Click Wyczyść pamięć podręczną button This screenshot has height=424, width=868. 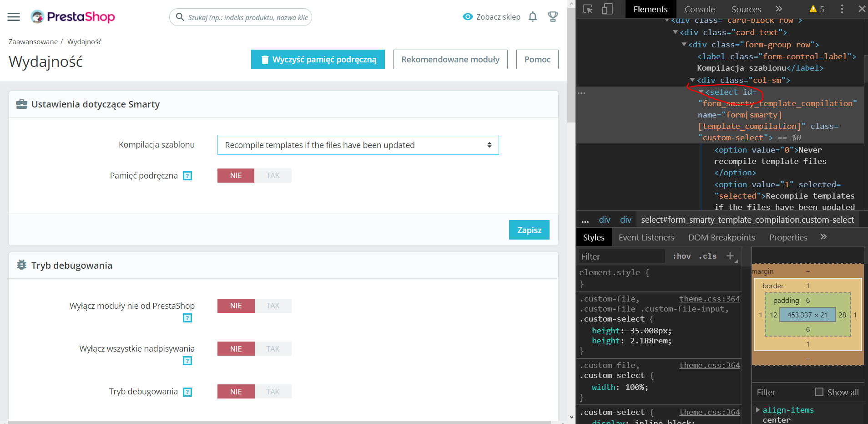pyautogui.click(x=318, y=60)
